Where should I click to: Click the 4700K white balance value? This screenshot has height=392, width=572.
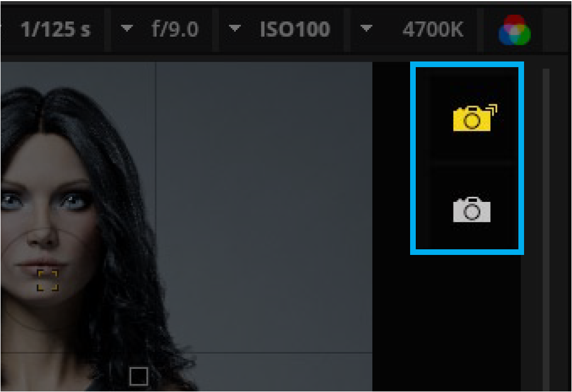433,29
